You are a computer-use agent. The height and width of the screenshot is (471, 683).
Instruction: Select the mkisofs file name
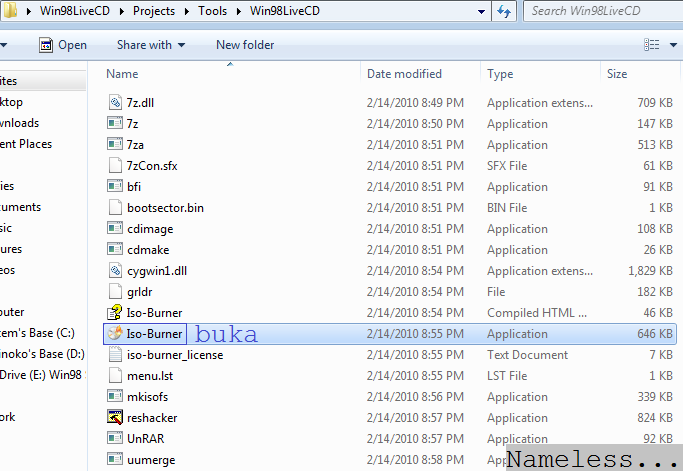(148, 397)
